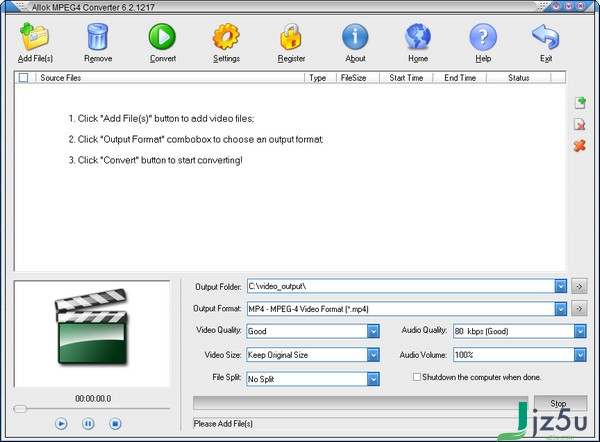Click the remove file page icon in the right sidebar
Image resolution: width=600 pixels, height=442 pixels.
tap(580, 124)
